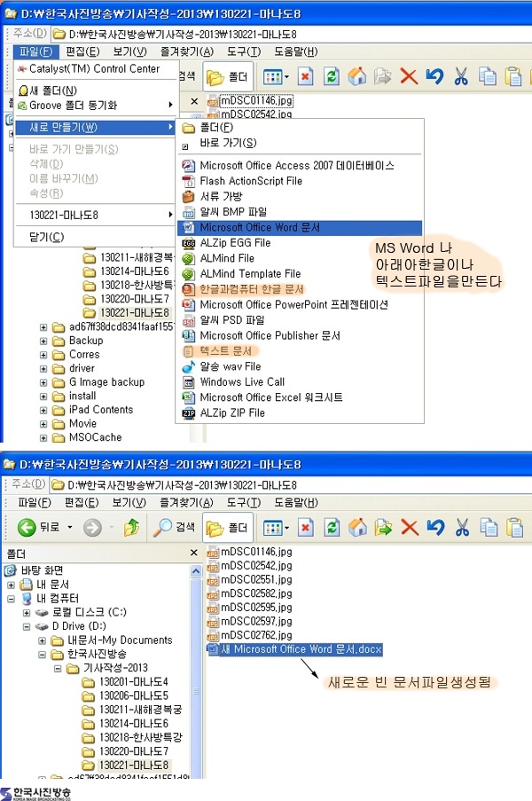Expand the 내문서-My Documents node
The width and height of the screenshot is (532, 801).
(43, 640)
